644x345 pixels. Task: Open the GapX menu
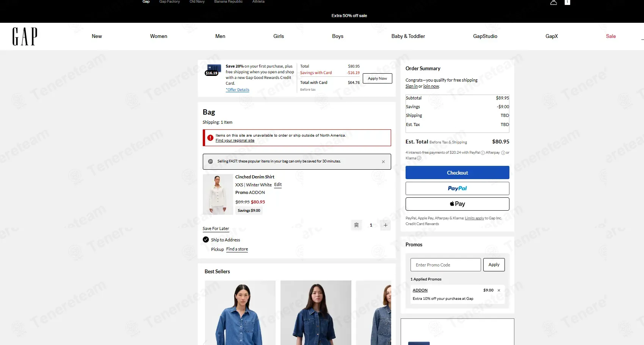click(552, 36)
